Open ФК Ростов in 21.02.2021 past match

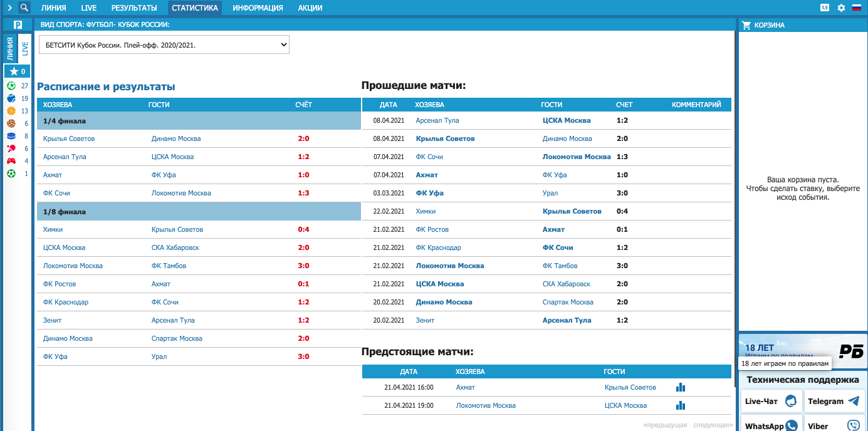point(432,229)
